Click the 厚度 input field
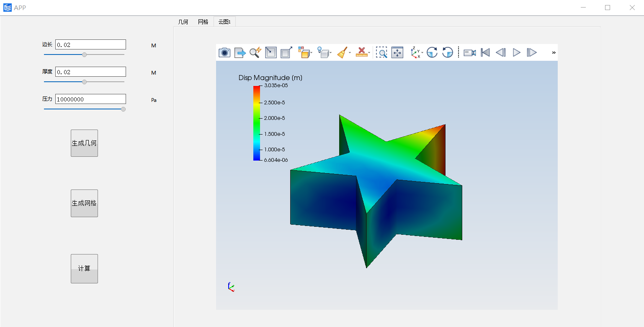The height and width of the screenshot is (327, 644). click(x=90, y=72)
